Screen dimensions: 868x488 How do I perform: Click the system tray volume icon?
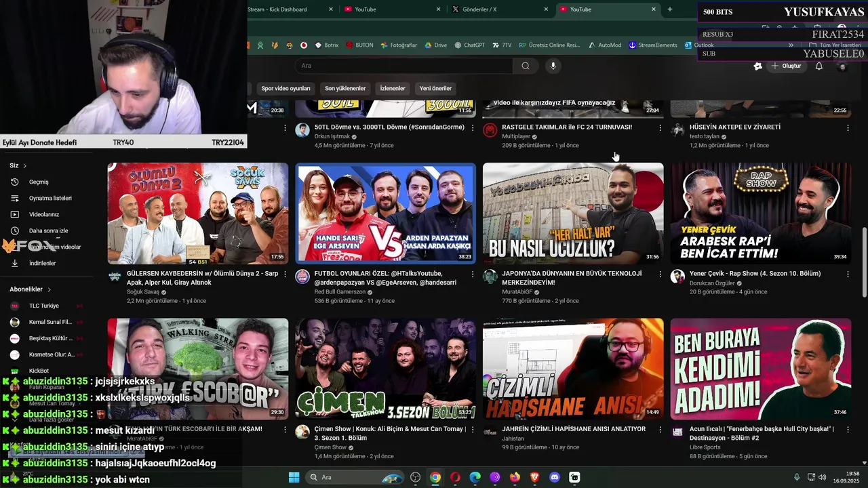[x=822, y=477]
